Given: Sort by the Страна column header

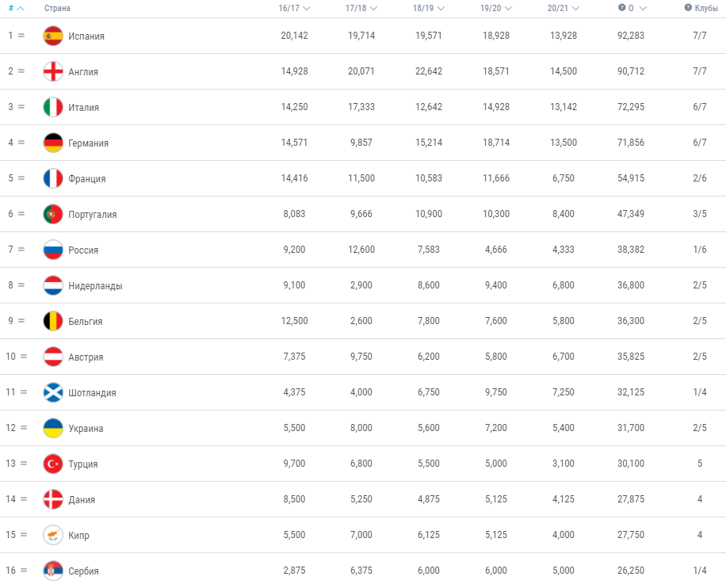Looking at the screenshot, I should click(57, 8).
